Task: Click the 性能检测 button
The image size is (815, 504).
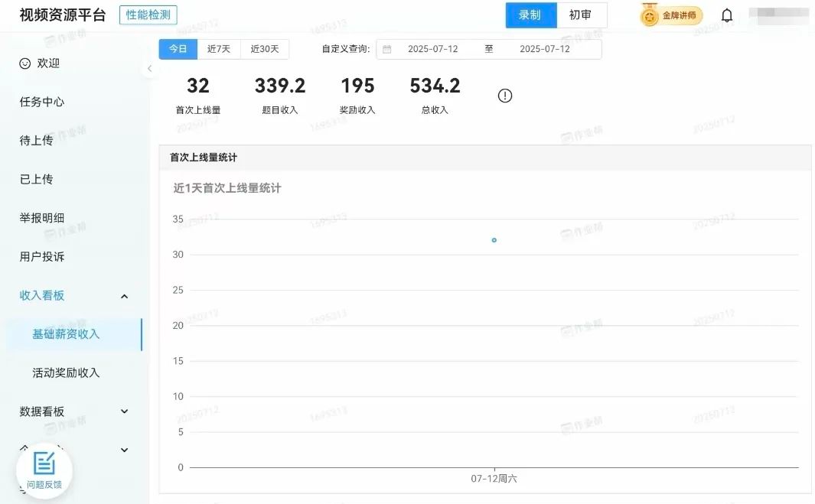Action: point(148,15)
